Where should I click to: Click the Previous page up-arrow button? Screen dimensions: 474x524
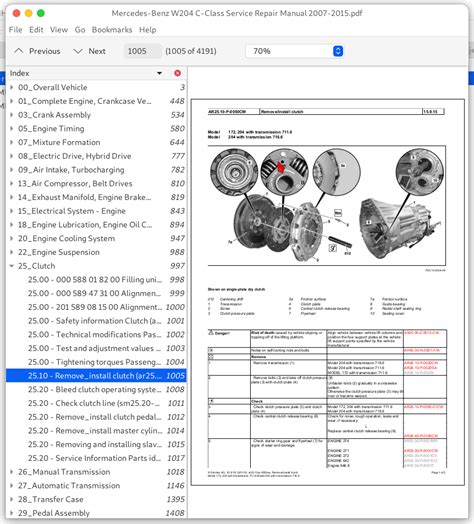click(37, 51)
